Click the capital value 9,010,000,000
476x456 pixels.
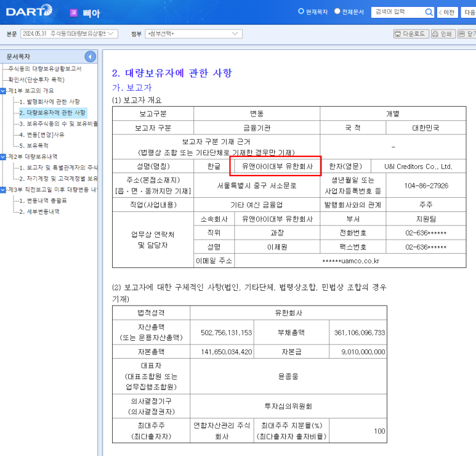point(363,352)
